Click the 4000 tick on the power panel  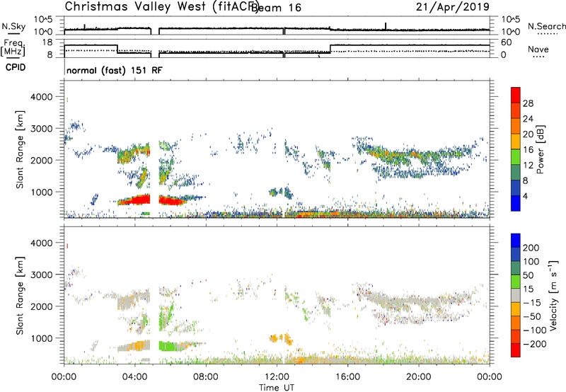pos(42,97)
